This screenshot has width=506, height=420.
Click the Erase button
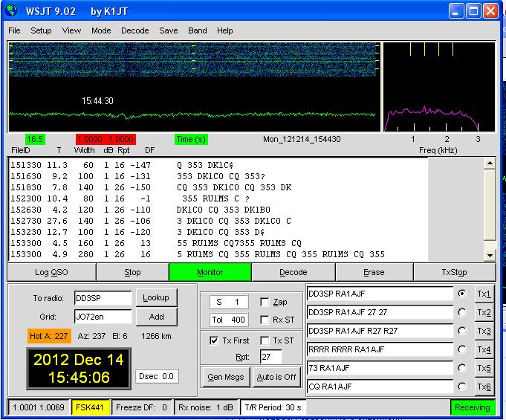374,272
